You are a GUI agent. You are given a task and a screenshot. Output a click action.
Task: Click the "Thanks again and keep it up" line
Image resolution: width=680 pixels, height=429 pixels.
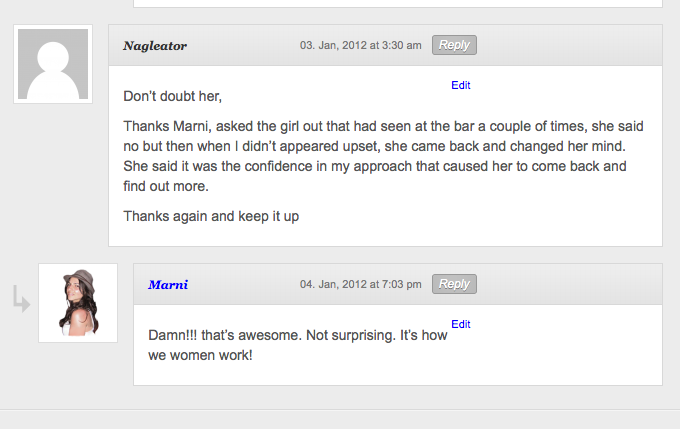pos(211,216)
